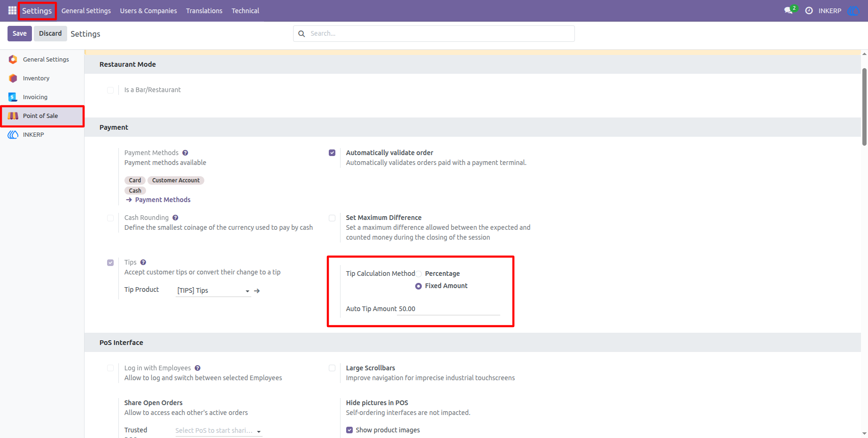Click help icon next to Log in with Employees
The image size is (868, 438).
(x=198, y=368)
